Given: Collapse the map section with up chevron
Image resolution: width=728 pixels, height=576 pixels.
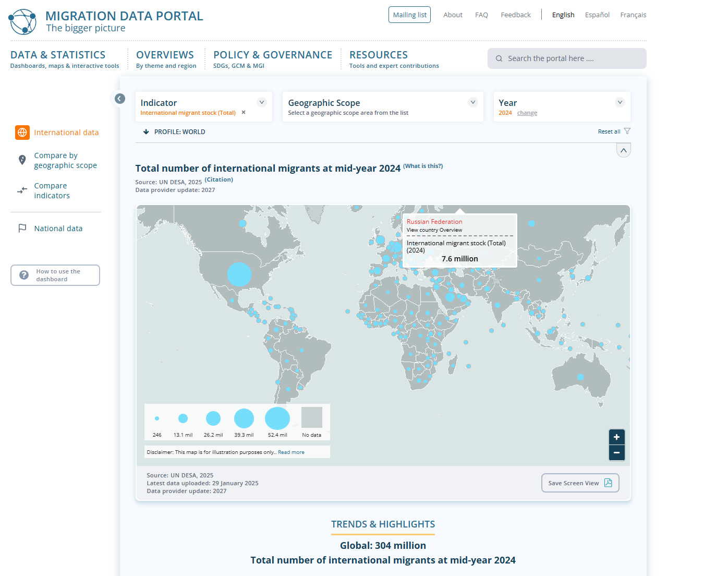Looking at the screenshot, I should 624,151.
